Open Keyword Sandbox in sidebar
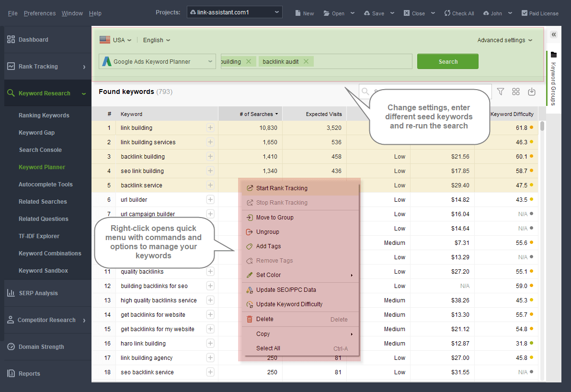The image size is (571, 392). coord(43,271)
